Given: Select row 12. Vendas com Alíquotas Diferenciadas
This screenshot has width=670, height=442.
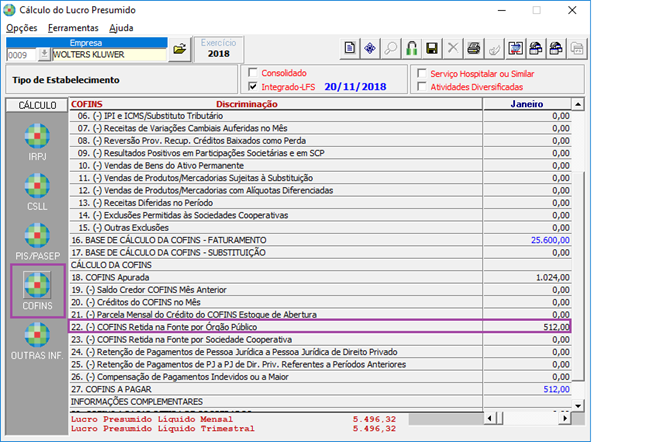Looking at the screenshot, I should 320,190.
